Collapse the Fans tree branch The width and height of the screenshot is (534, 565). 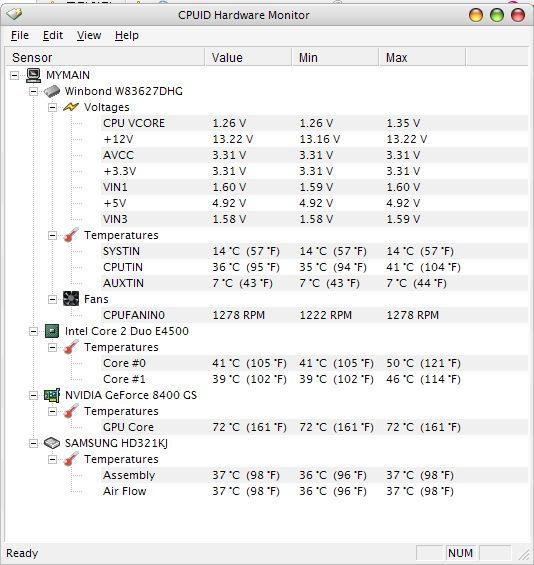point(52,299)
